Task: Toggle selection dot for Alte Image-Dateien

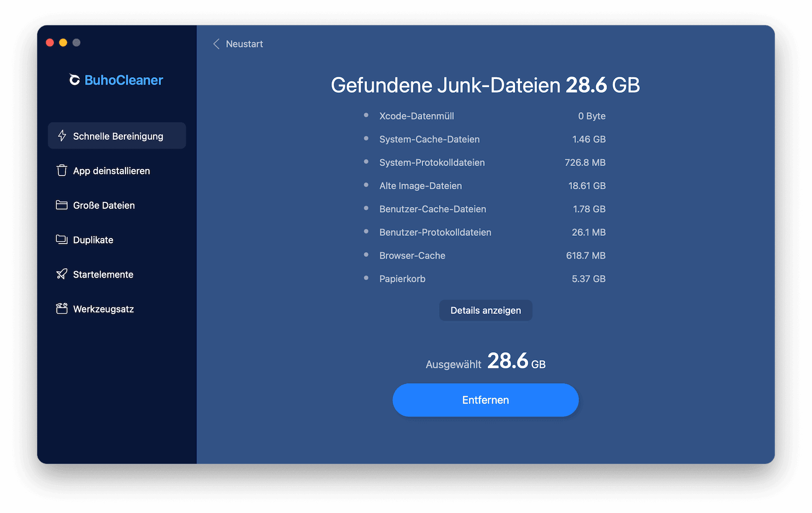Action: point(366,186)
